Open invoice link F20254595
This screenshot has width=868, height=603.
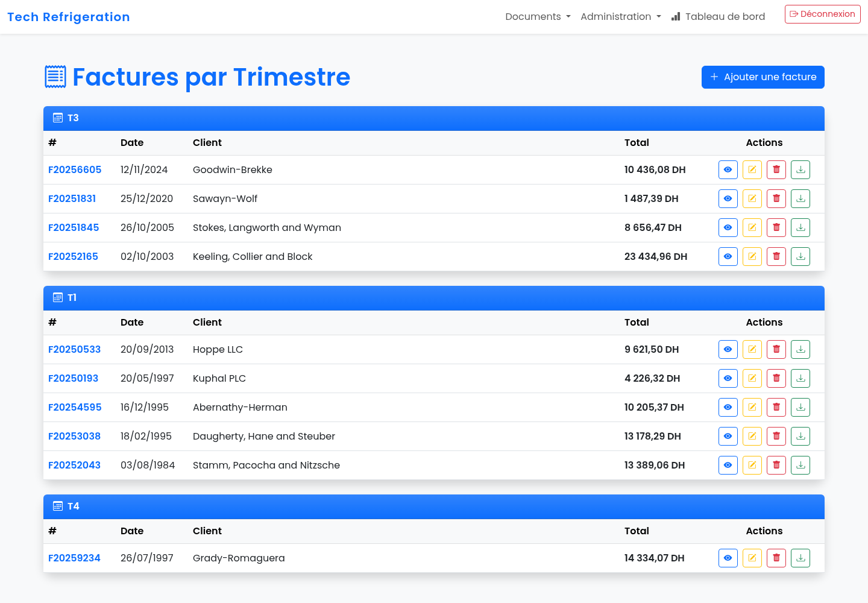75,408
